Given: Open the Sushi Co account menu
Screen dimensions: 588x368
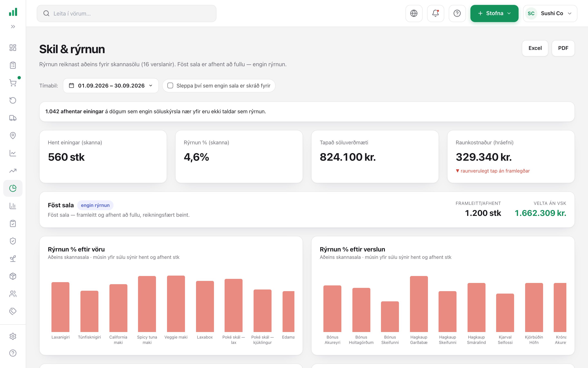Looking at the screenshot, I should (x=550, y=13).
